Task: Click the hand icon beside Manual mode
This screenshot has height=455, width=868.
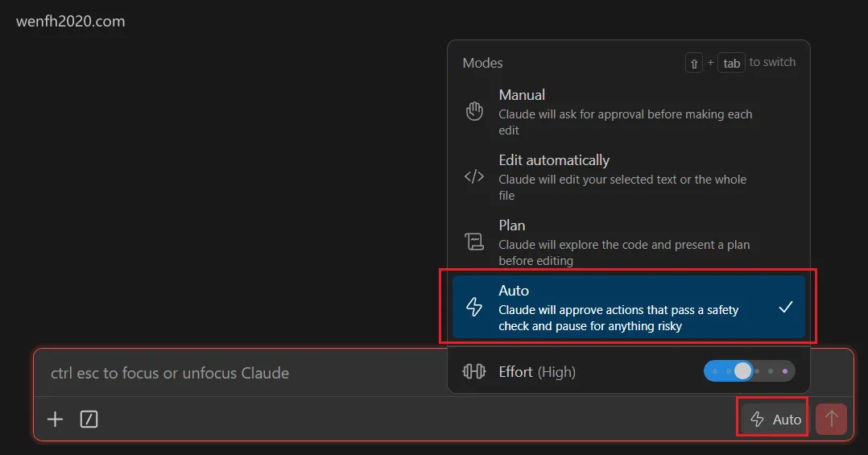Action: (x=473, y=111)
